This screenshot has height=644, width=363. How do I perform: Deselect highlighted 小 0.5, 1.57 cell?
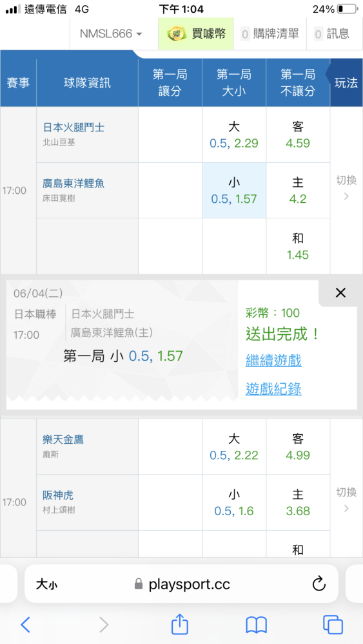coord(234,191)
